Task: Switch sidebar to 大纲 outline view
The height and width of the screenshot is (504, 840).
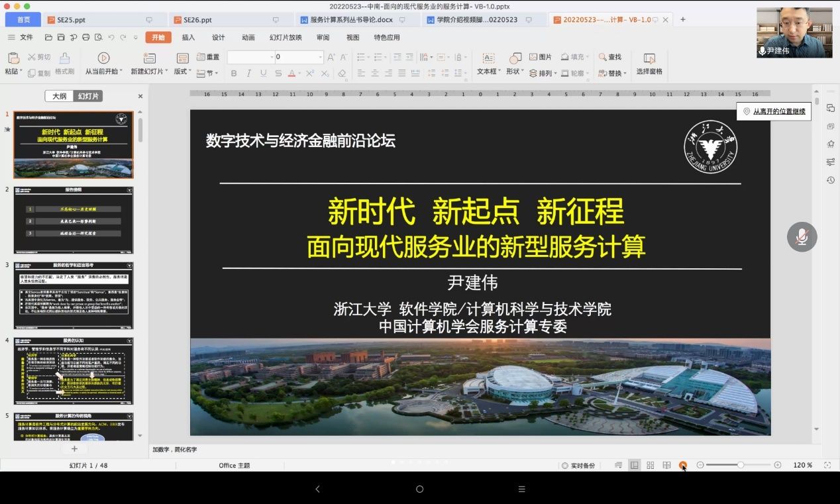Action: 60,97
